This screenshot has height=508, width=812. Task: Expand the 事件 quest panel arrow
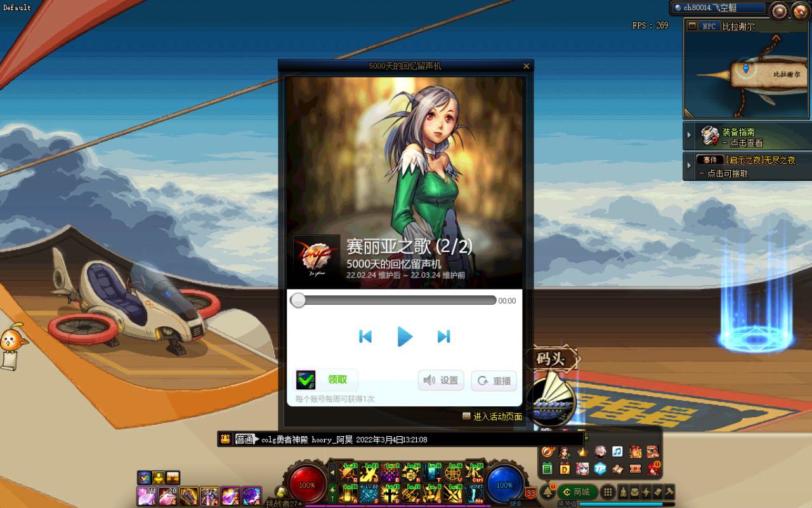(x=689, y=166)
